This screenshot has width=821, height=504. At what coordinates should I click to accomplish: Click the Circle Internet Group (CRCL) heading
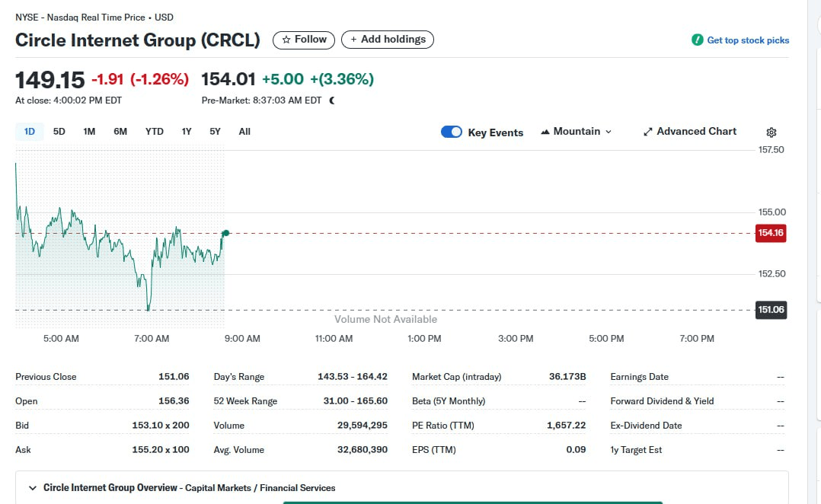click(x=138, y=40)
